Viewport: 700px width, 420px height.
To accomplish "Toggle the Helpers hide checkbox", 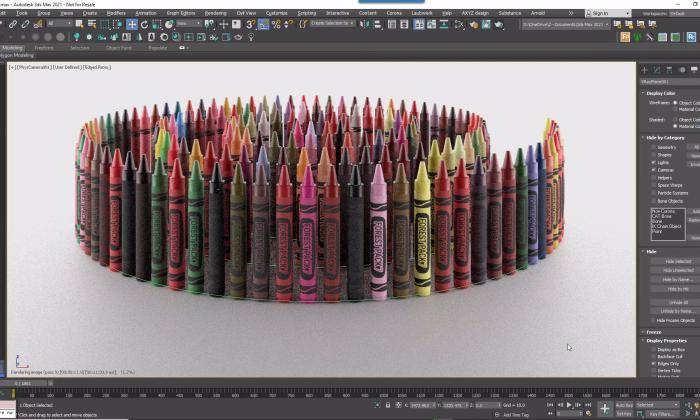I will point(654,178).
